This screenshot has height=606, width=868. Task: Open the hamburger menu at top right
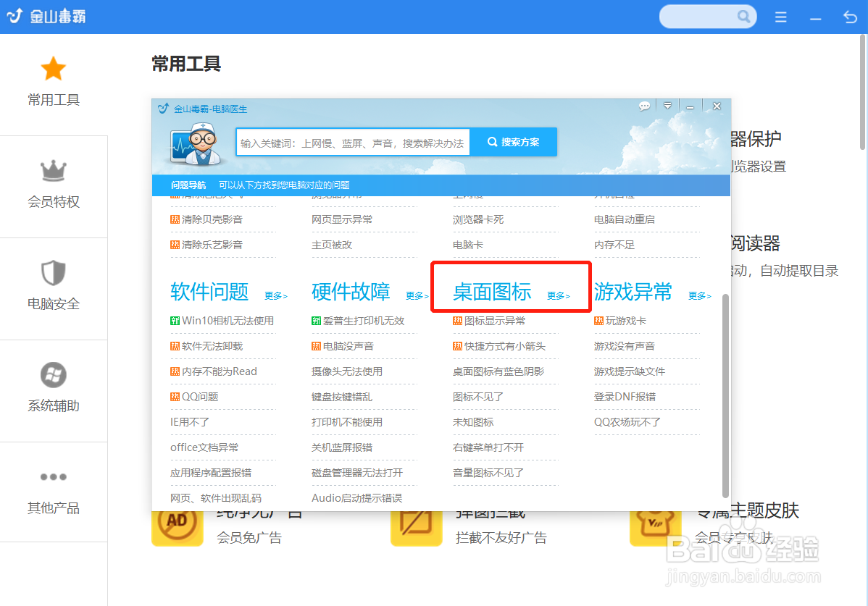[780, 16]
